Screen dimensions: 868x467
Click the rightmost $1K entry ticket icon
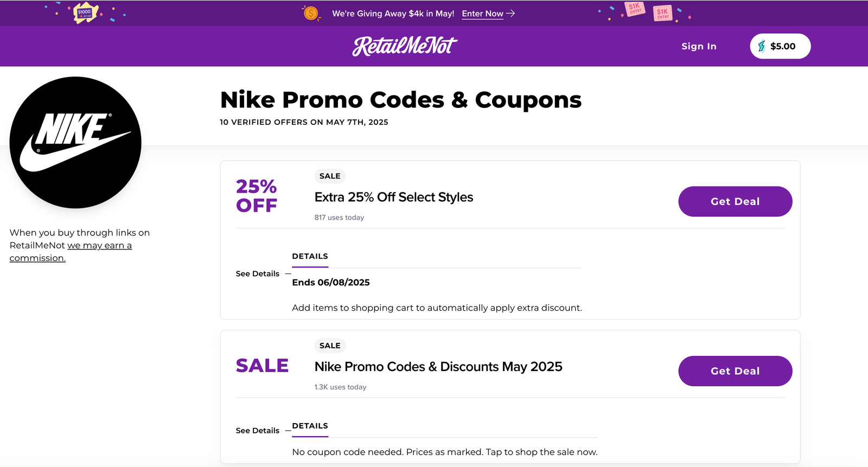click(x=663, y=13)
